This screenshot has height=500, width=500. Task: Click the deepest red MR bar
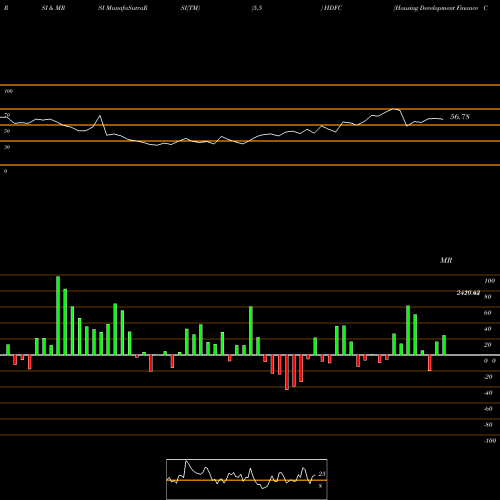click(x=287, y=372)
